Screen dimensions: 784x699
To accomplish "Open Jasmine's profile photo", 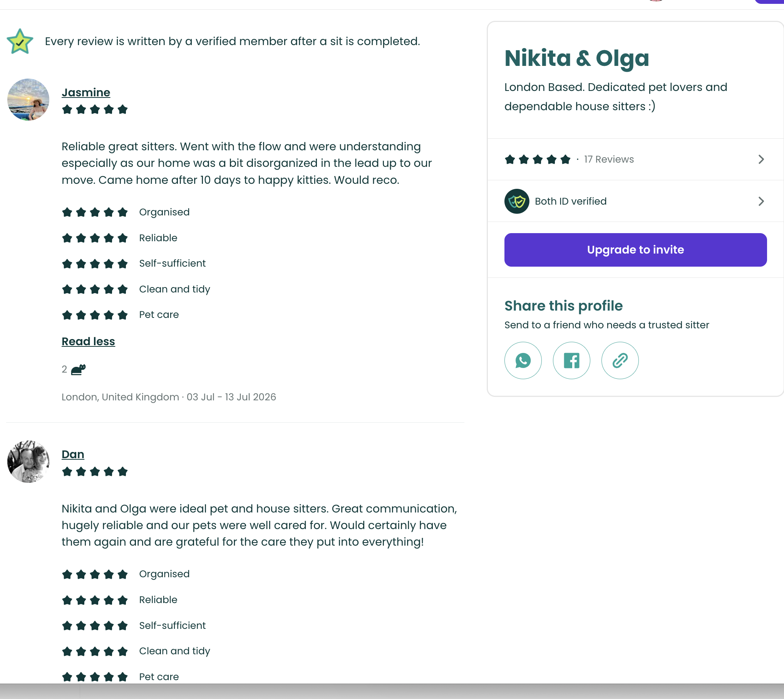I will 28,100.
